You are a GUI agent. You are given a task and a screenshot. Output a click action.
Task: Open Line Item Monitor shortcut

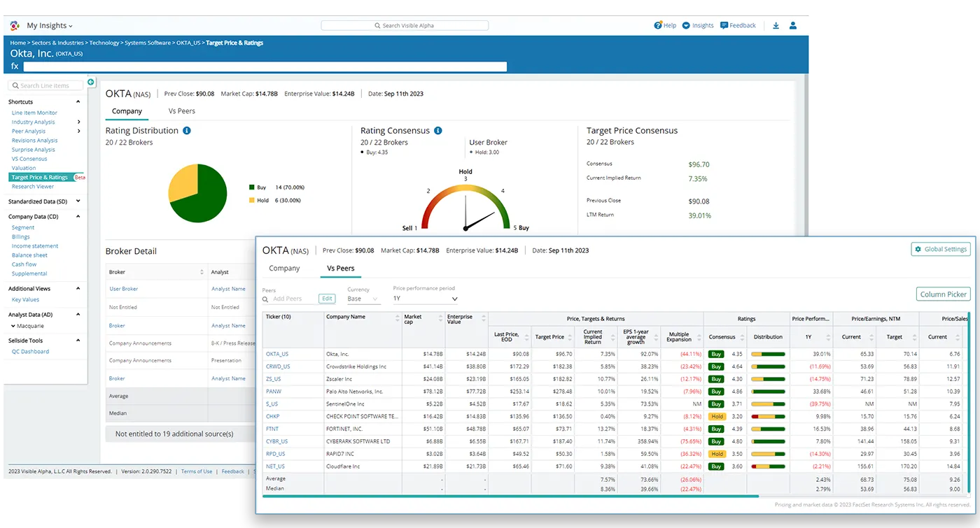[x=34, y=113]
